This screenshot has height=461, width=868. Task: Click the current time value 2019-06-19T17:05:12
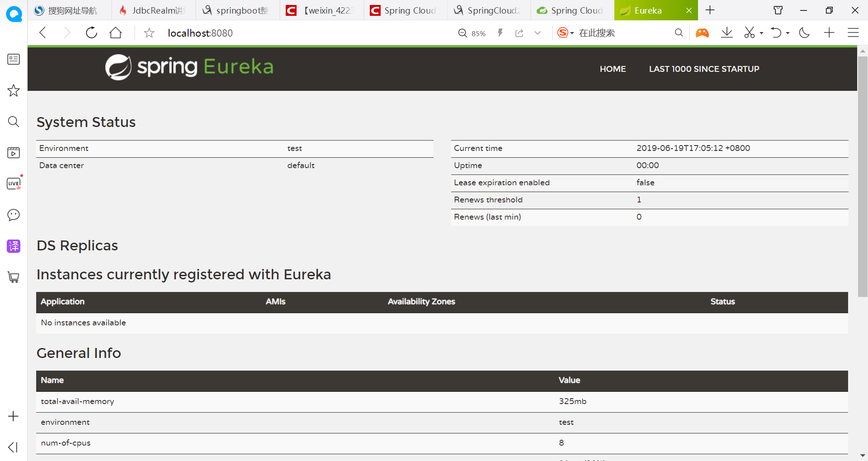tap(693, 148)
